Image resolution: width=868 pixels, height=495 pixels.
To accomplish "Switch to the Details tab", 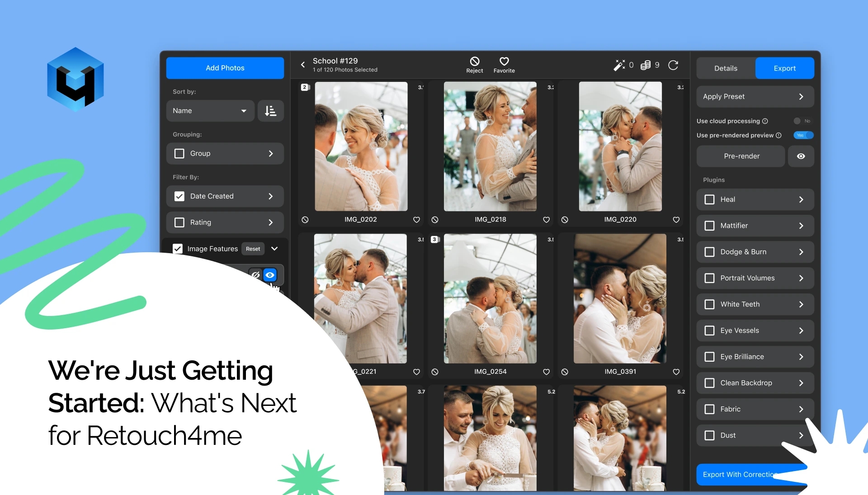I will [x=726, y=68].
